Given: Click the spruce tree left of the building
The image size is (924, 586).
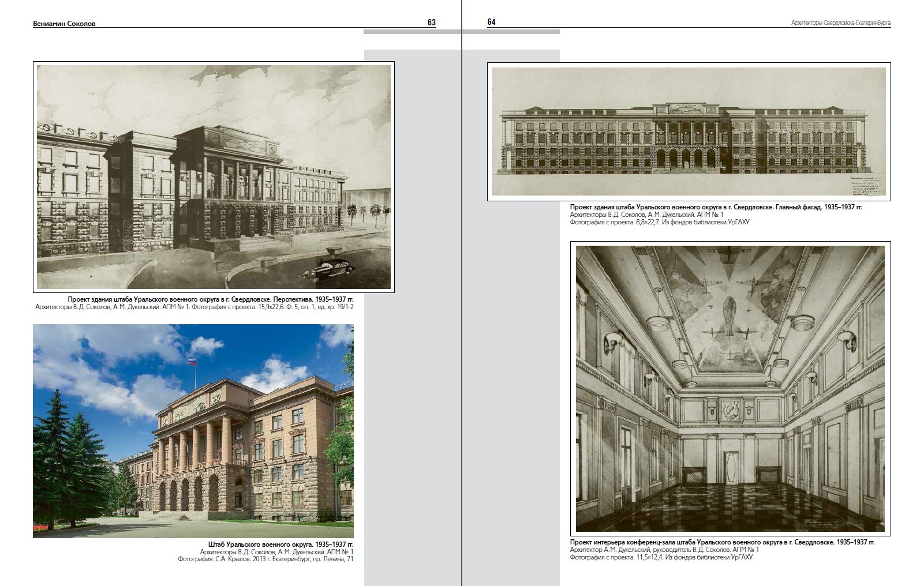Looking at the screenshot, I should [x=61, y=456].
